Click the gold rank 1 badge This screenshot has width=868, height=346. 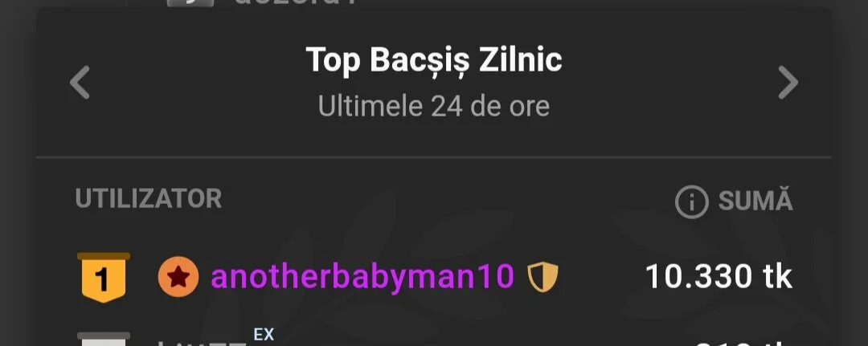pyautogui.click(x=104, y=278)
